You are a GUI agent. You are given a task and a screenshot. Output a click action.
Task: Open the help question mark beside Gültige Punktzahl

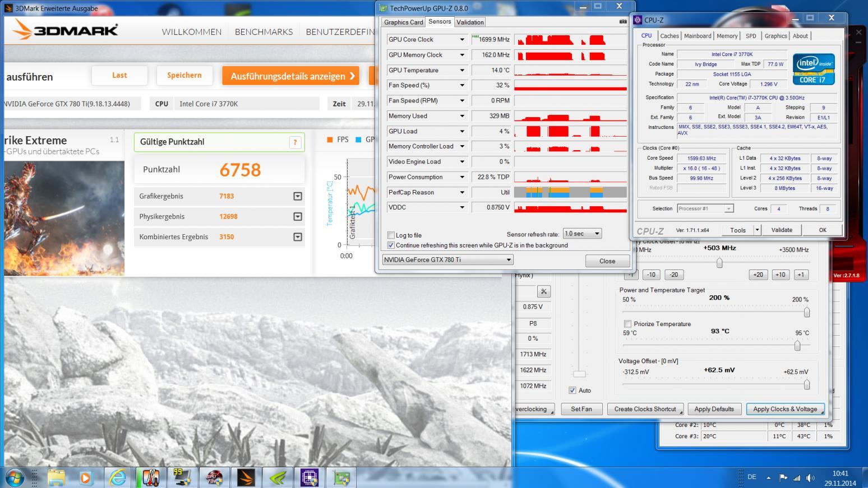[x=295, y=142]
